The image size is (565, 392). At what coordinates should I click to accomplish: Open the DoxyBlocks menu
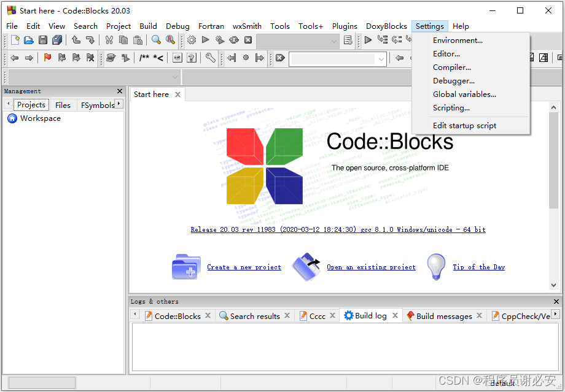386,26
